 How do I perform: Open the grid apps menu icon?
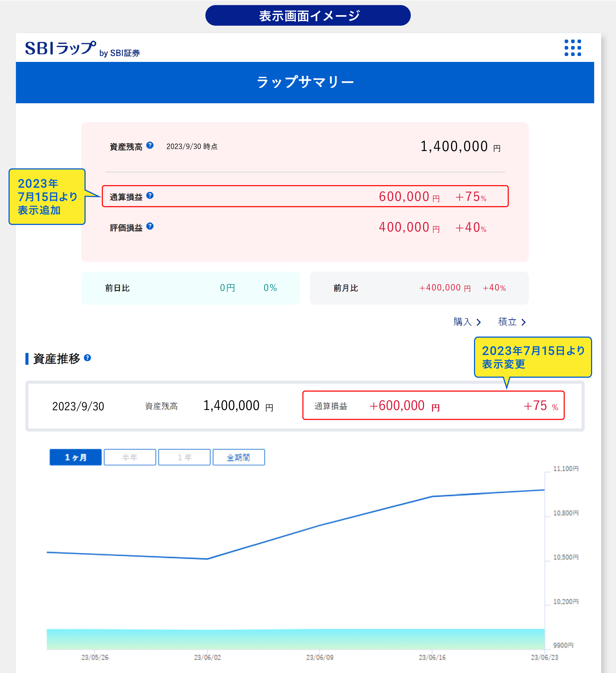point(572,48)
